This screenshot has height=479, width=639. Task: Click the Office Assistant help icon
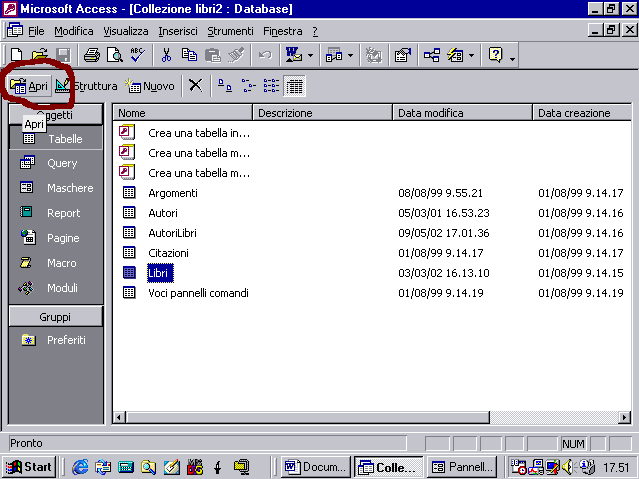(x=496, y=55)
